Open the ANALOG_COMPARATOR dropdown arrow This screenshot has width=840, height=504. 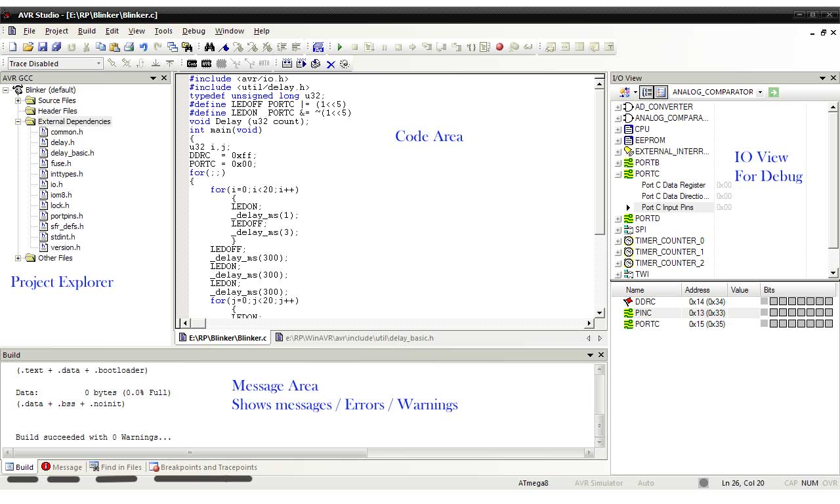click(x=760, y=92)
